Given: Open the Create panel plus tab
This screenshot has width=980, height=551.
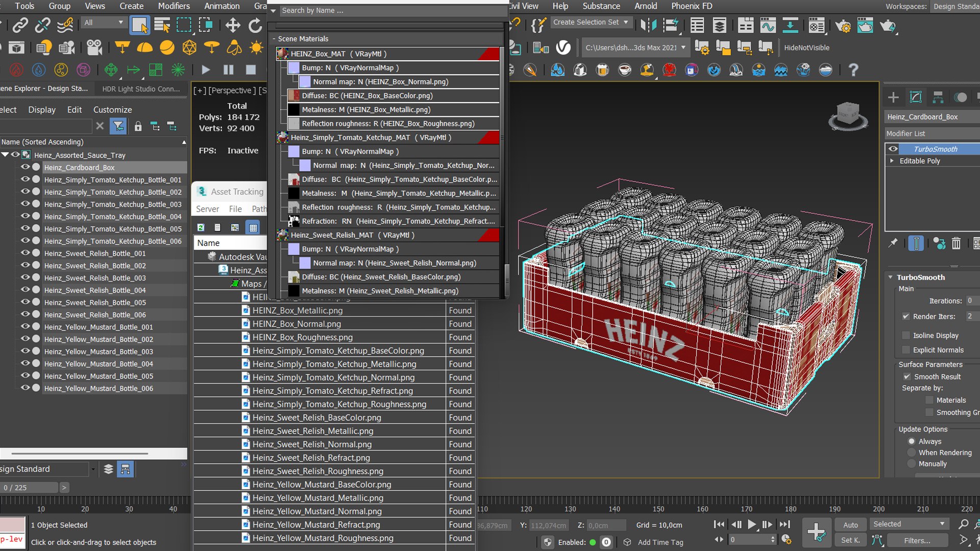Looking at the screenshot, I should pyautogui.click(x=893, y=97).
